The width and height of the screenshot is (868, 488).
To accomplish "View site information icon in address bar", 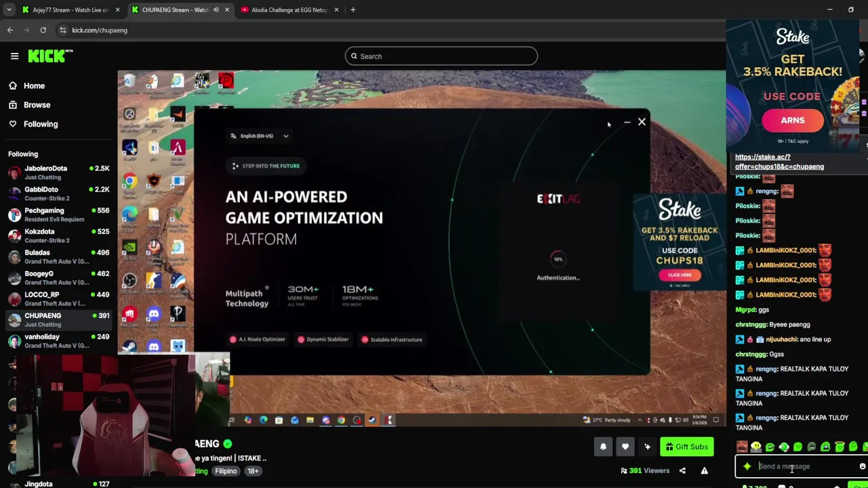I will [x=62, y=30].
